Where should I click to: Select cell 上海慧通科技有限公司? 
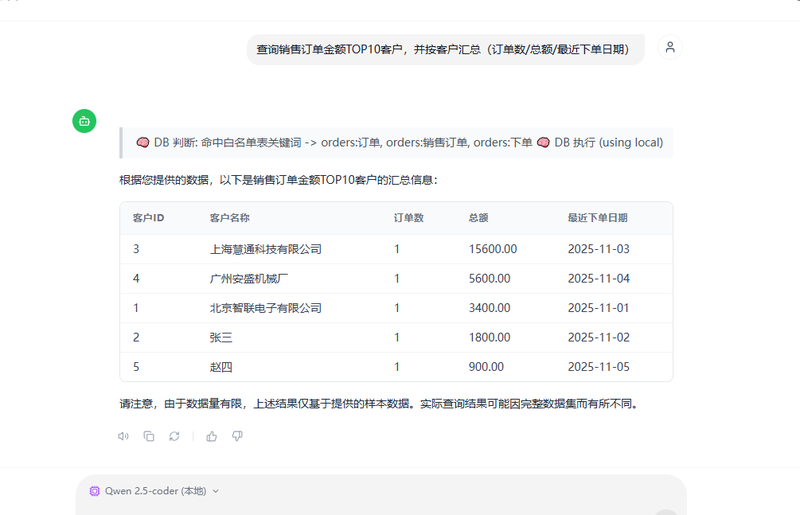[266, 249]
